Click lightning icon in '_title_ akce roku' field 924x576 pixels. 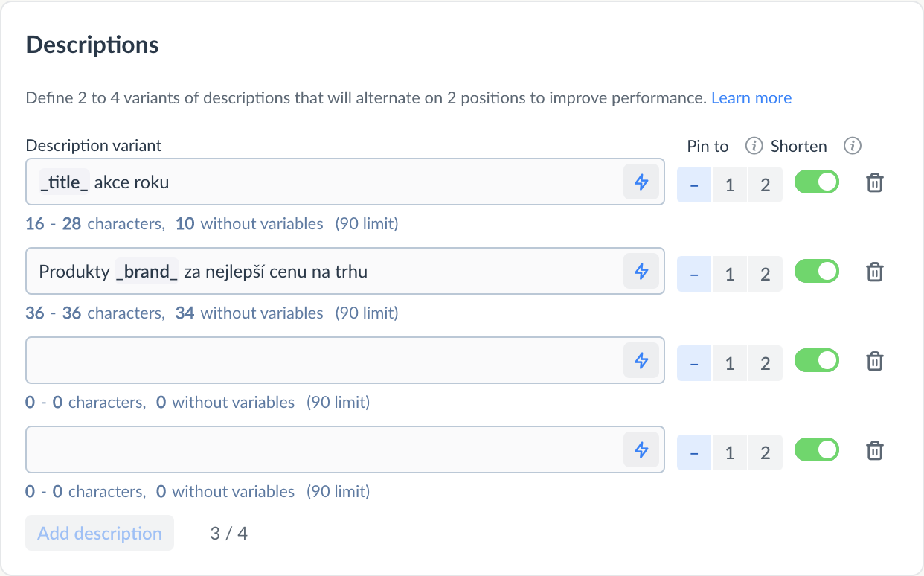pyautogui.click(x=641, y=182)
